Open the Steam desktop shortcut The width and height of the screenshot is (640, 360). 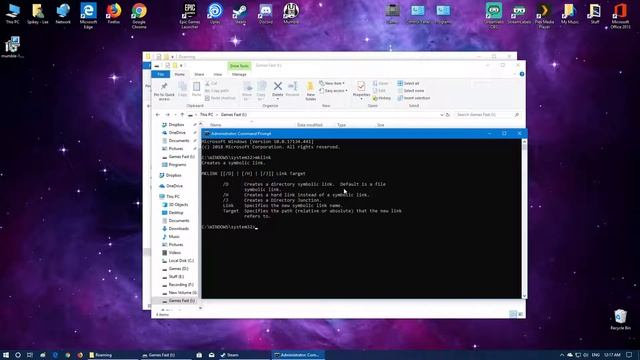click(240, 13)
